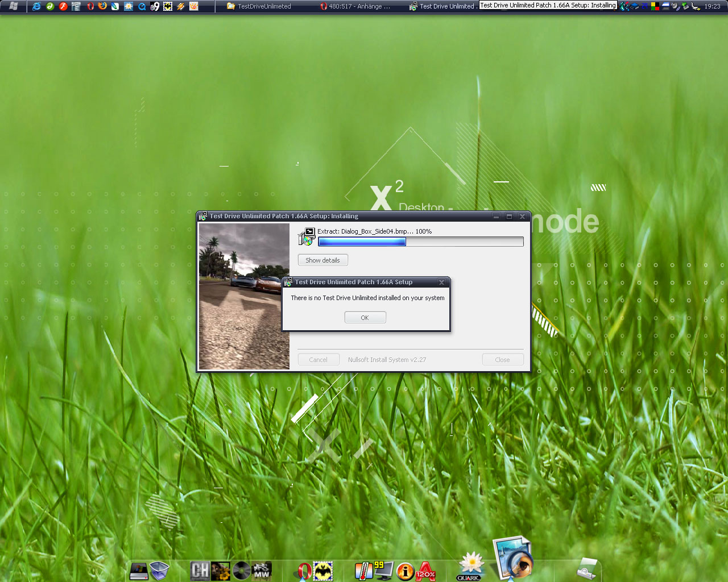The height and width of the screenshot is (582, 728).
Task: Switch to Test Drive Unlimited taskbar button
Action: [x=443, y=6]
